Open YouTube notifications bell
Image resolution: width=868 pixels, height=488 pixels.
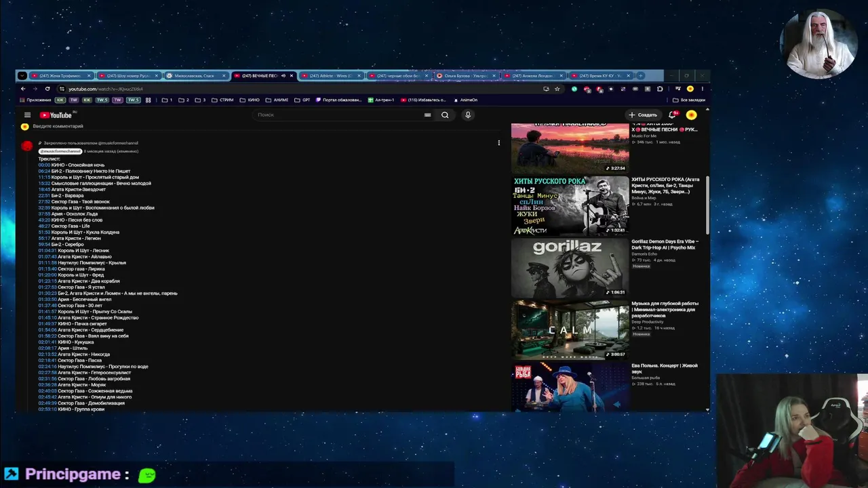(673, 115)
